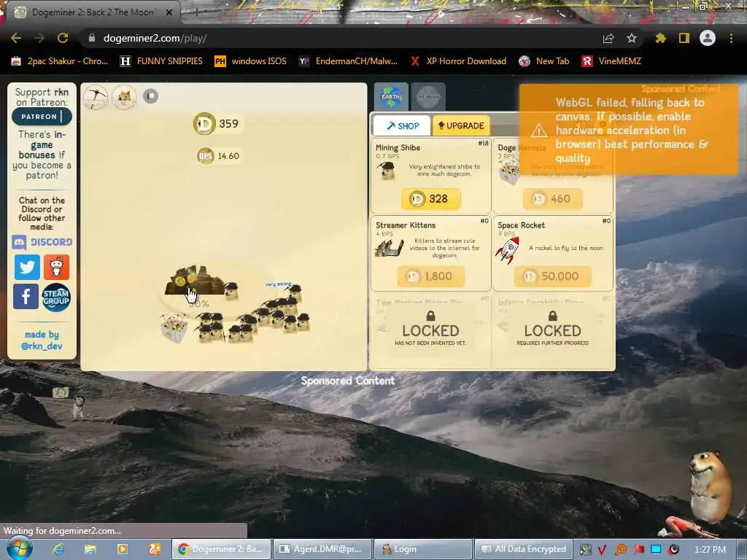Switch to Login taskbar window
This screenshot has width=747, height=560.
(x=423, y=549)
